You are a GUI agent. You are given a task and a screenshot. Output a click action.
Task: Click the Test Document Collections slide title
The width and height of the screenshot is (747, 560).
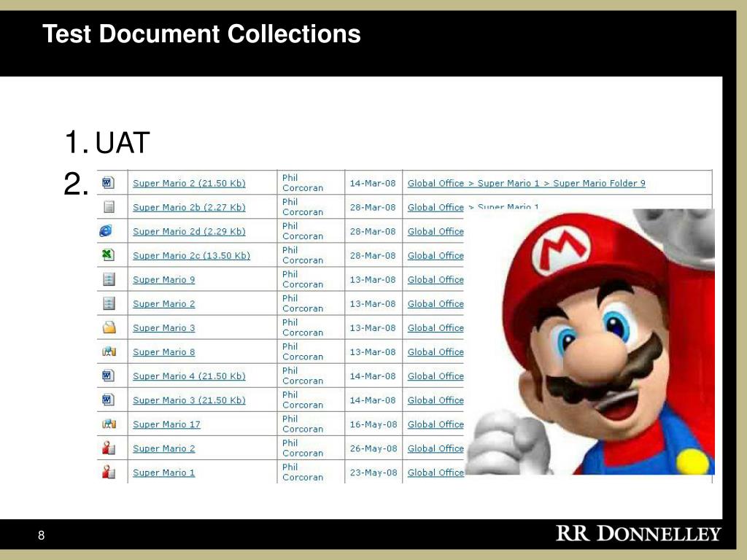[201, 34]
